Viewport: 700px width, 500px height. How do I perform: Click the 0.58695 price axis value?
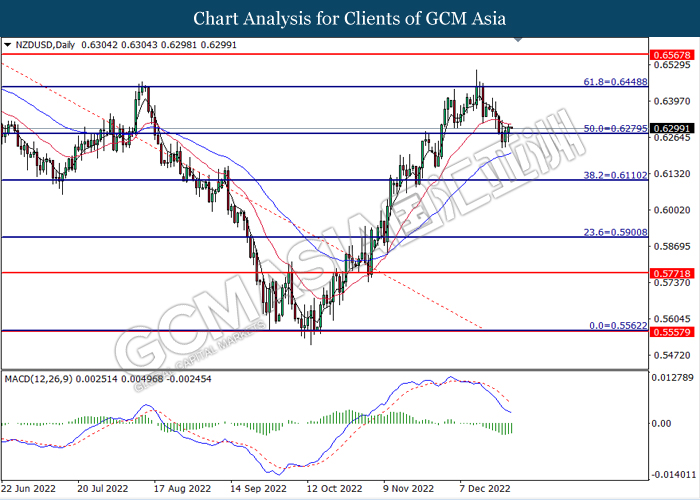click(x=672, y=246)
